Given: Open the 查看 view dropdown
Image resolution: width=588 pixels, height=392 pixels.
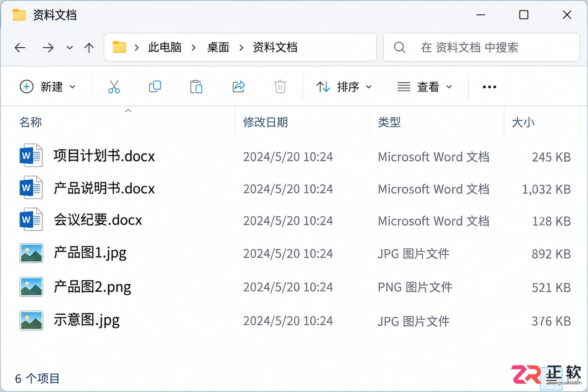Looking at the screenshot, I should tap(425, 87).
